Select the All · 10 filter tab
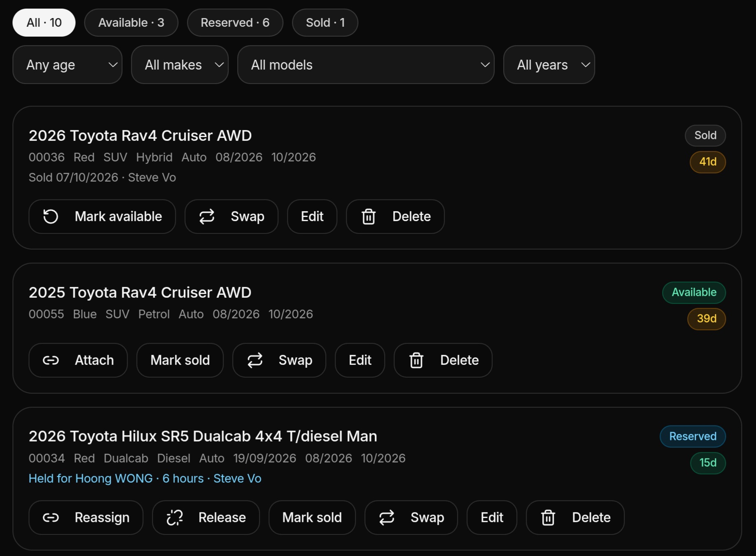 pyautogui.click(x=44, y=23)
